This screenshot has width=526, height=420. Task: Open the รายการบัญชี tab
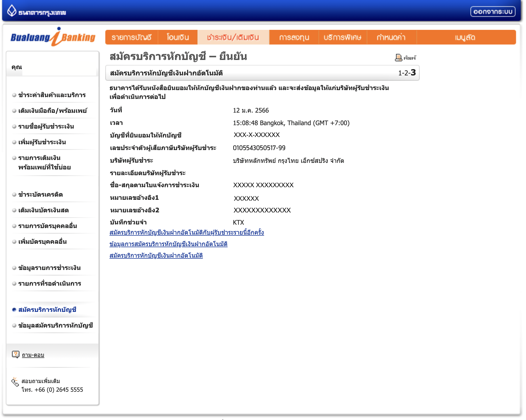click(x=131, y=37)
